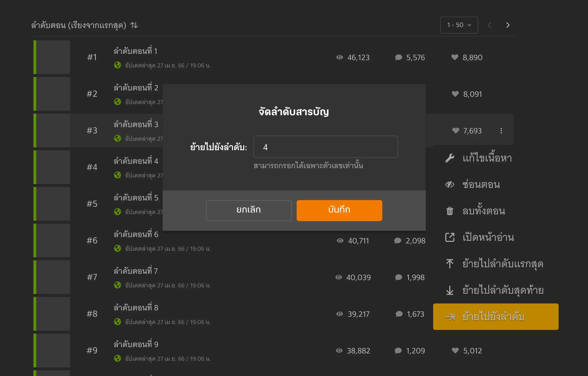
Task: Click thumbnail of chapter #1
Action: point(52,57)
